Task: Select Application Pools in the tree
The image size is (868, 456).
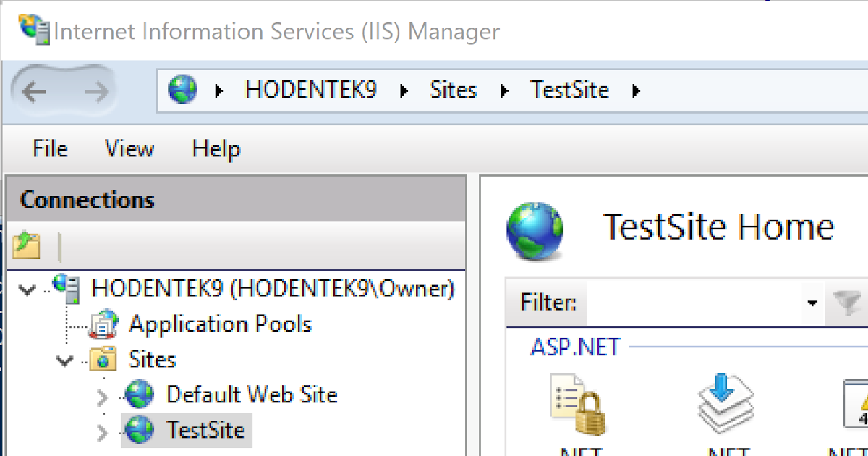Action: click(x=219, y=324)
